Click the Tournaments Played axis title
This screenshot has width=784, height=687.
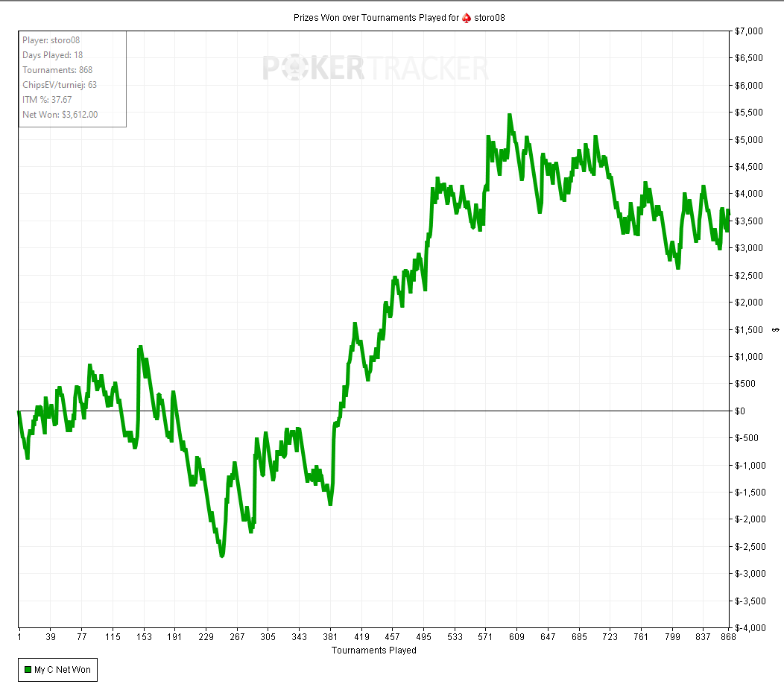click(373, 650)
